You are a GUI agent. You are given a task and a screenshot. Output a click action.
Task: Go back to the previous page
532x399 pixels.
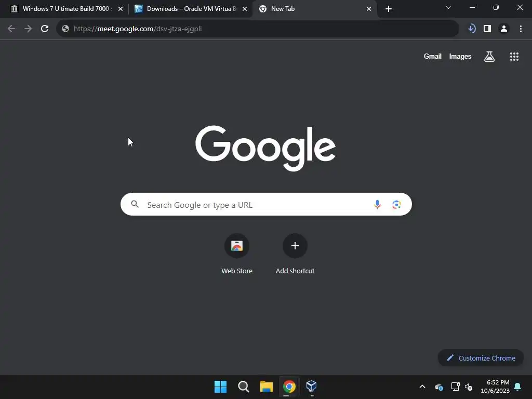(11, 29)
